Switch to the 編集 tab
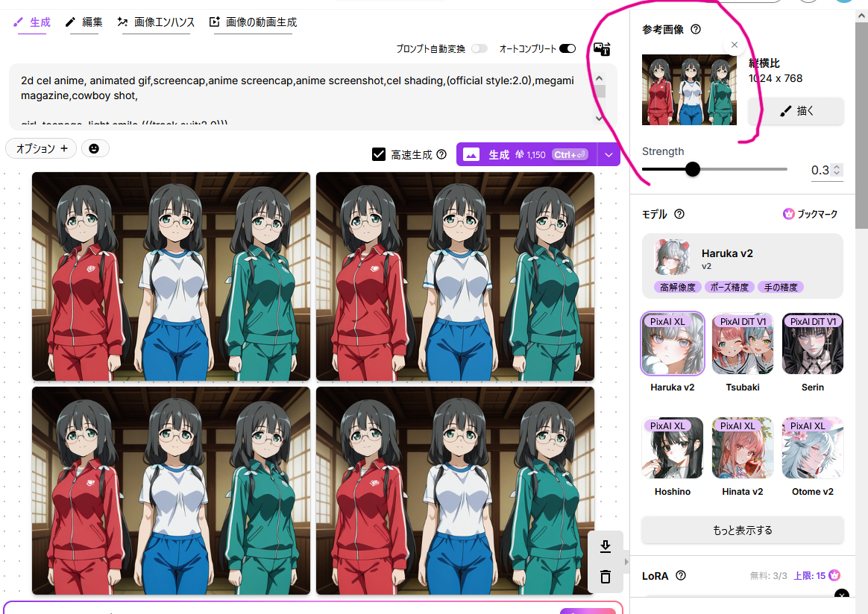 tap(84, 22)
